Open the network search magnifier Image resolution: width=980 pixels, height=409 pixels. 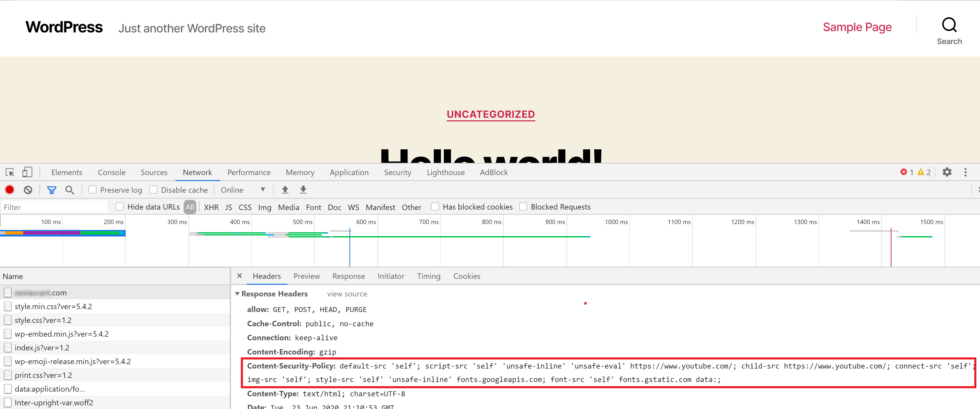[70, 190]
